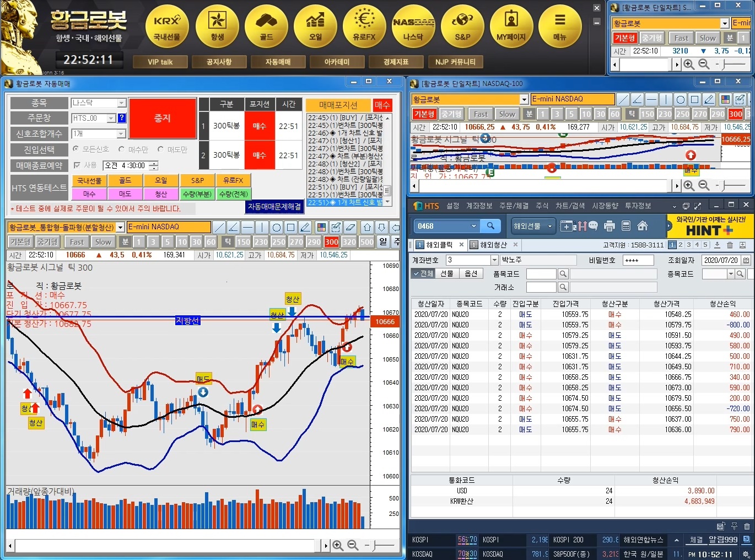Open color grid icon in main chart toolbar
Viewport: 755px width, 560px height.
click(x=321, y=227)
